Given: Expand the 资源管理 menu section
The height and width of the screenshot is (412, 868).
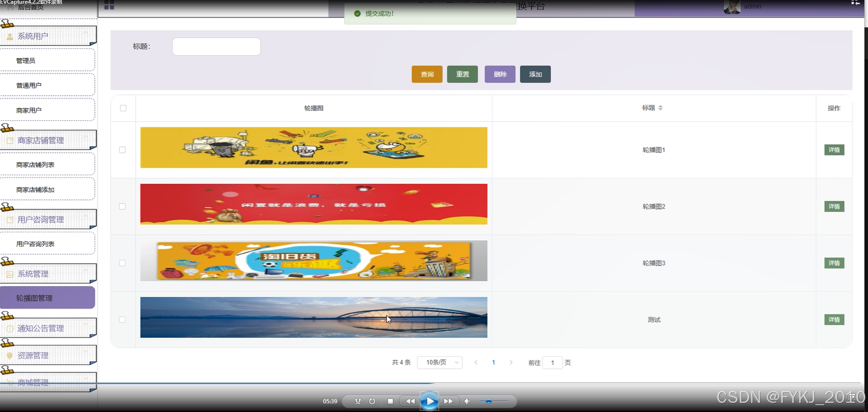Looking at the screenshot, I should [x=85, y=352].
